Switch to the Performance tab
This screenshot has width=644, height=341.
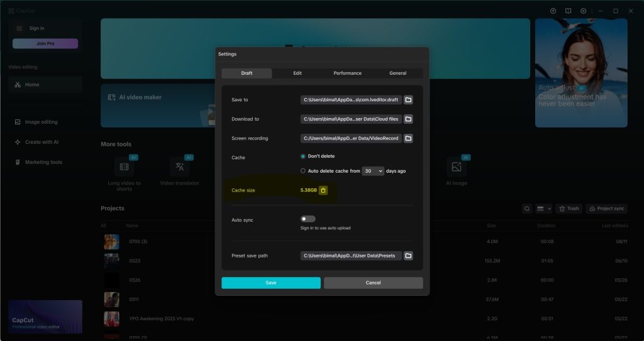(x=347, y=73)
